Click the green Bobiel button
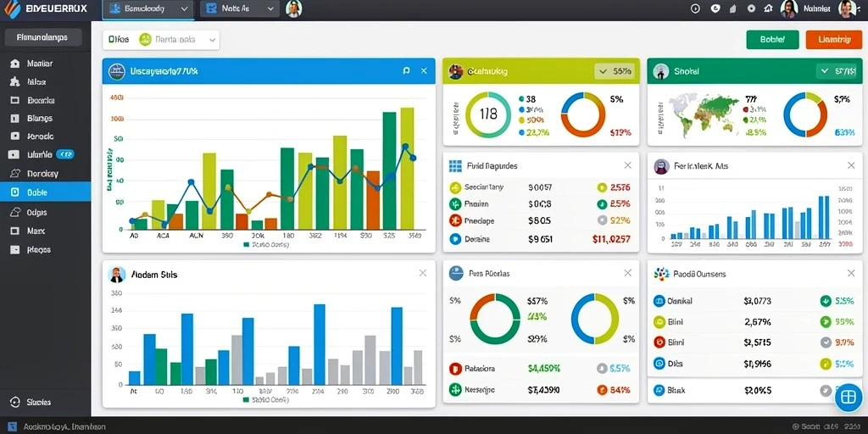The height and width of the screenshot is (434, 868). pyautogui.click(x=773, y=40)
